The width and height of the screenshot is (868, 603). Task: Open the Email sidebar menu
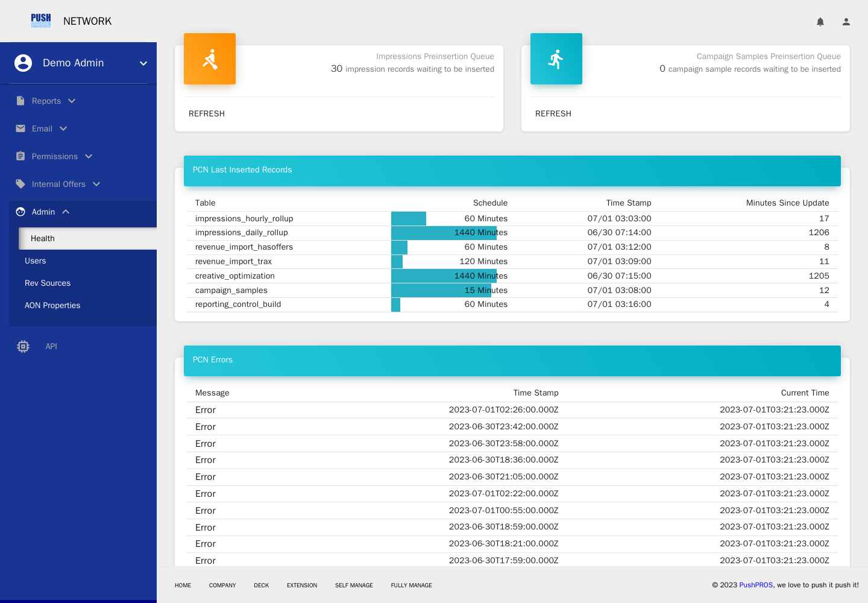pos(42,128)
